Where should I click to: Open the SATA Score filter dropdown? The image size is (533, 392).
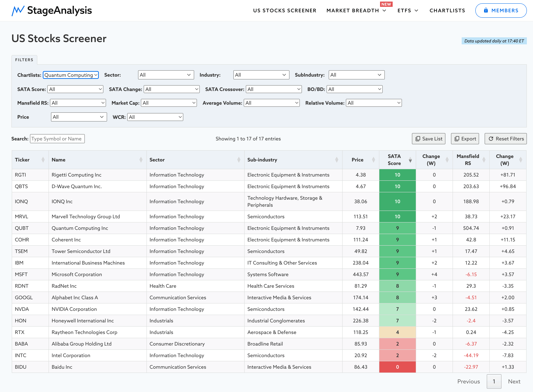click(75, 89)
